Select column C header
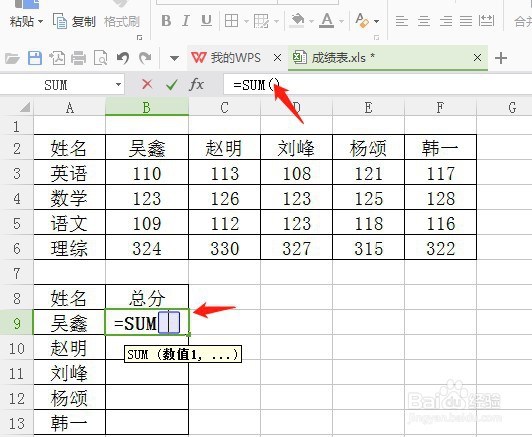Viewport: 532px width, 437px height. click(x=224, y=107)
